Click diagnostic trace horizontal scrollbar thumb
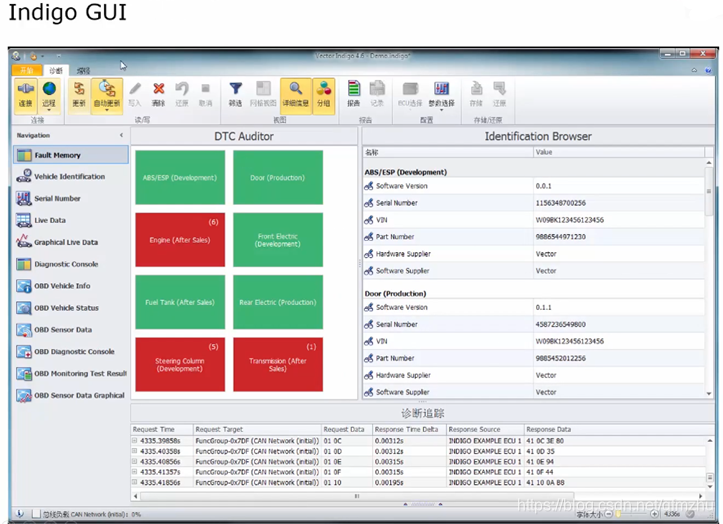Image resolution: width=723 pixels, height=524 pixels. pyautogui.click(x=357, y=496)
